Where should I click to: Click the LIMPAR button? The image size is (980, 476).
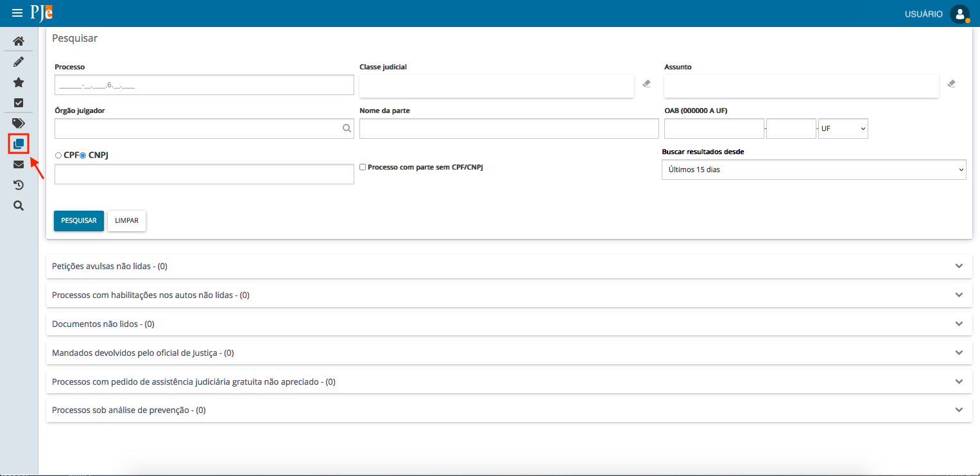(x=127, y=220)
